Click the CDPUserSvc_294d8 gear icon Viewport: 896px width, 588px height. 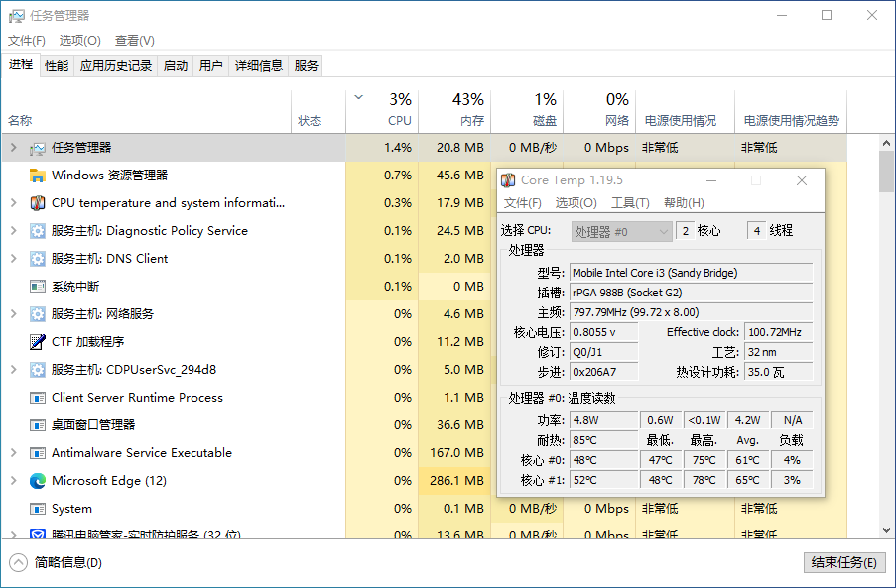(38, 369)
